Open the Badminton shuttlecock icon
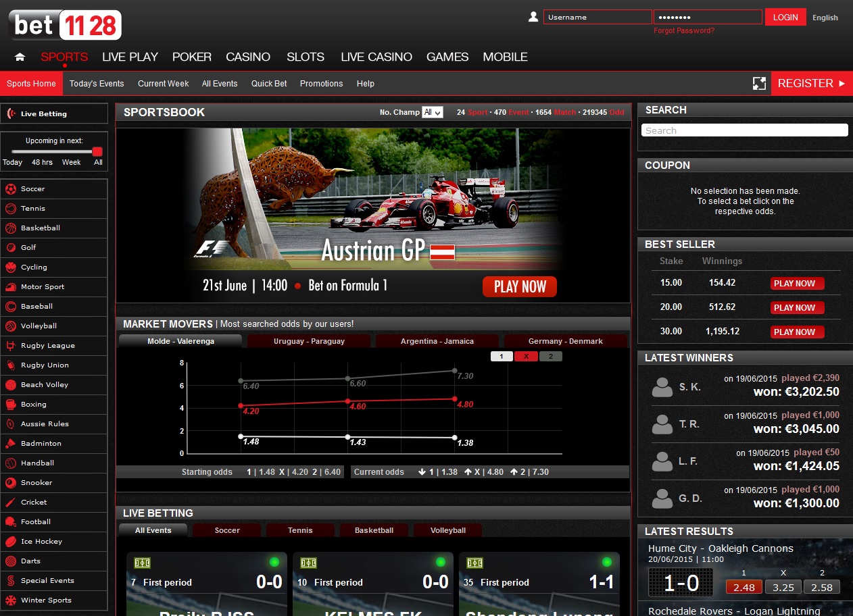The width and height of the screenshot is (853, 616). (x=10, y=444)
